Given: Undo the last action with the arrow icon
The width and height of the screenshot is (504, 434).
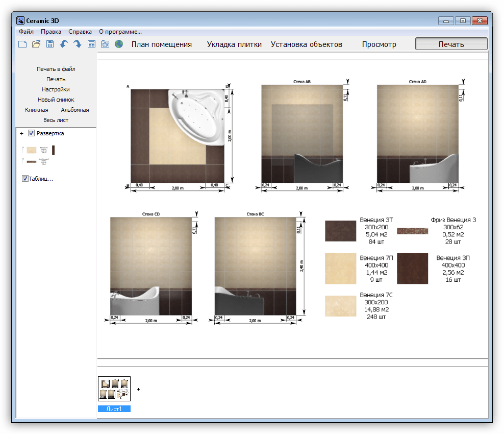Looking at the screenshot, I should pos(64,44).
